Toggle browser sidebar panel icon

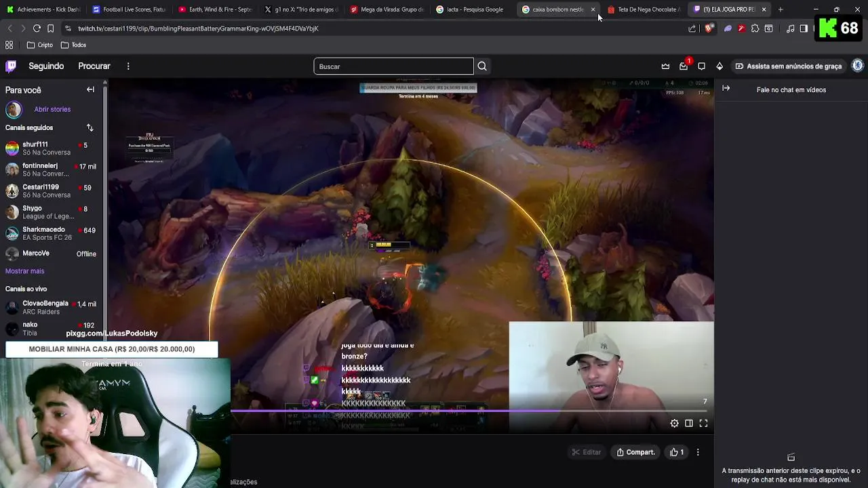tap(804, 28)
